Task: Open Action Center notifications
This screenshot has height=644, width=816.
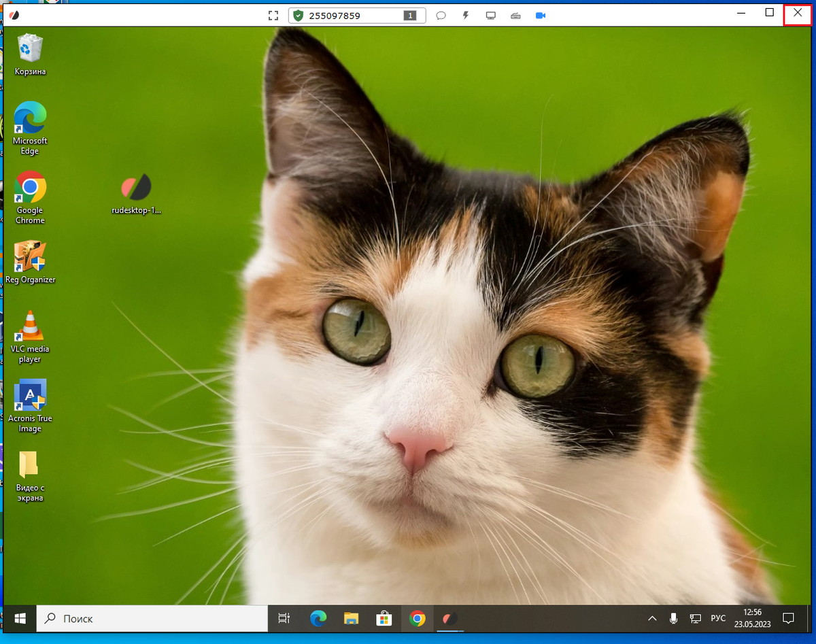Action: pyautogui.click(x=787, y=618)
